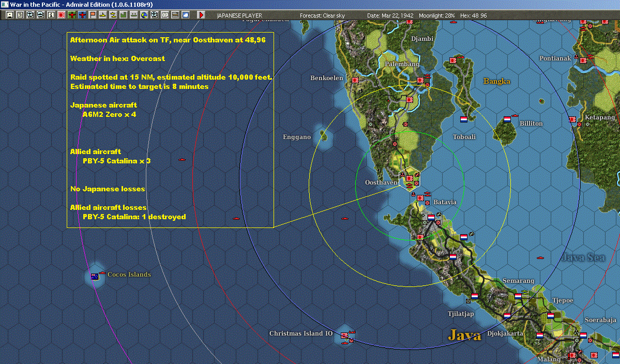This screenshot has height=364, width=620.
Task: Click the Japanese flag next to Pontianak
Action: [x=583, y=60]
